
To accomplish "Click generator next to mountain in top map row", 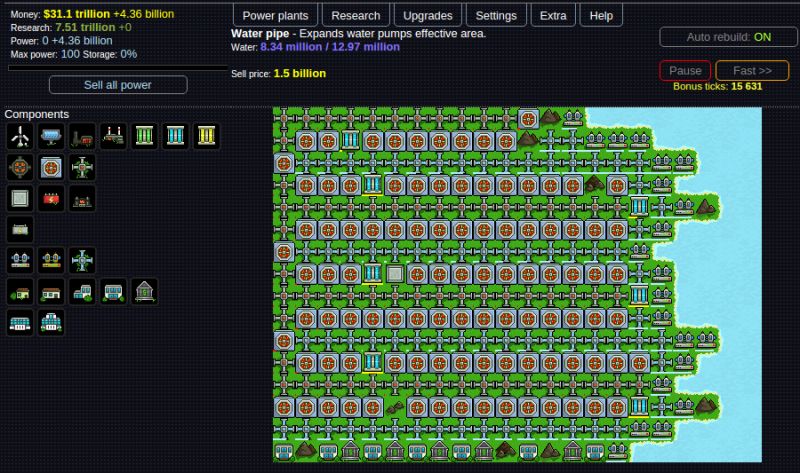I will [x=528, y=118].
